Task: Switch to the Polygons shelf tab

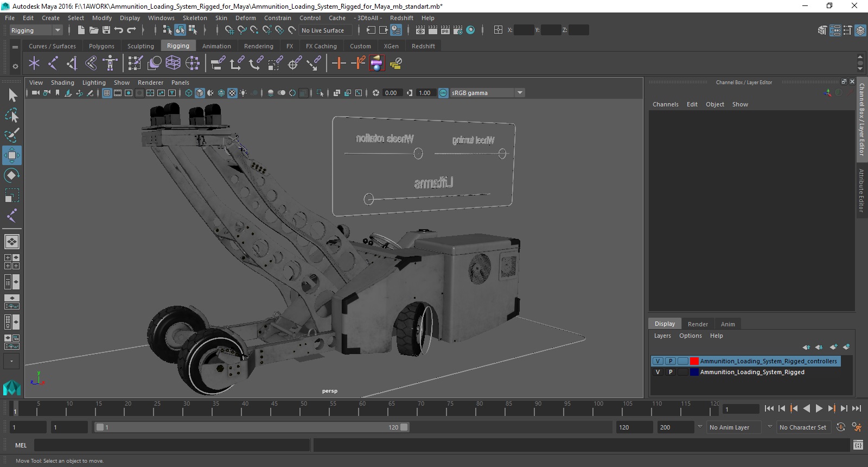Action: 101,46
